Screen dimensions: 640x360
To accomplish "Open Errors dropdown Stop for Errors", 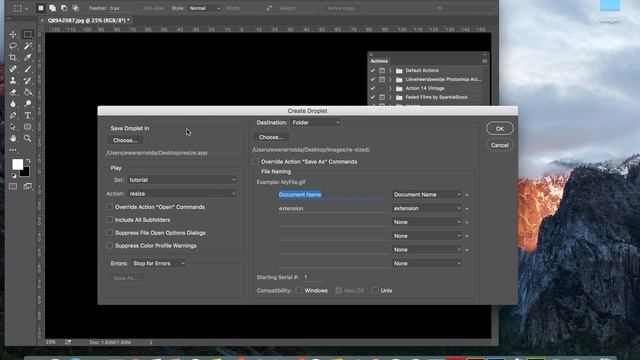I will point(158,263).
